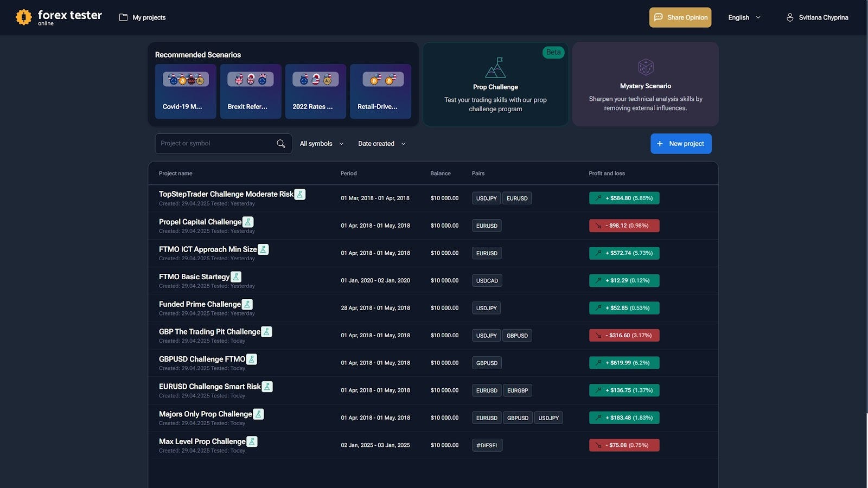
Task: Click the Project name column header
Action: (175, 174)
